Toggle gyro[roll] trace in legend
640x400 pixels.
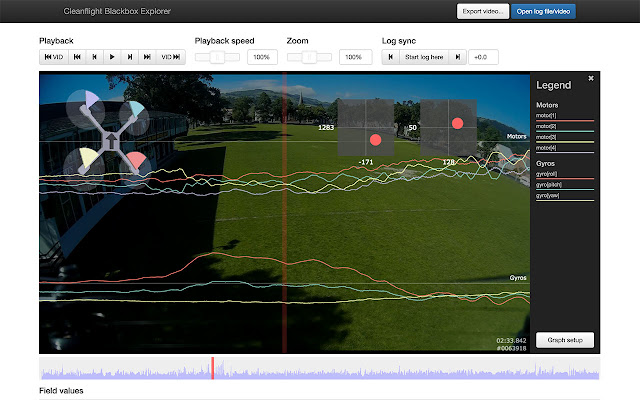(x=547, y=175)
